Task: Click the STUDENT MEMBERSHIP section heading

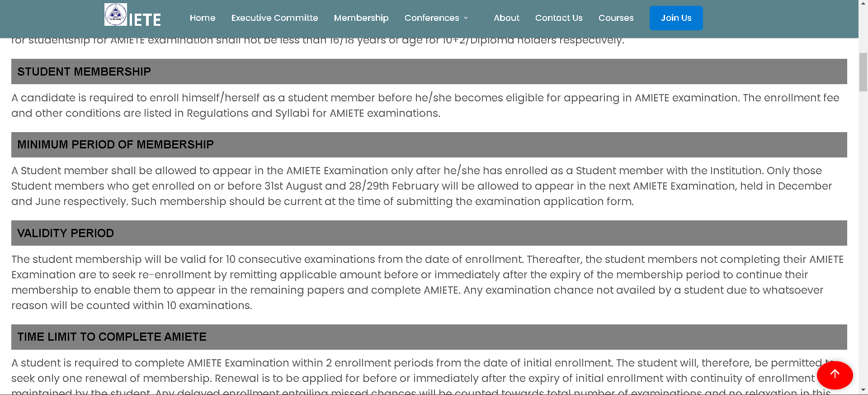Action: [84, 71]
